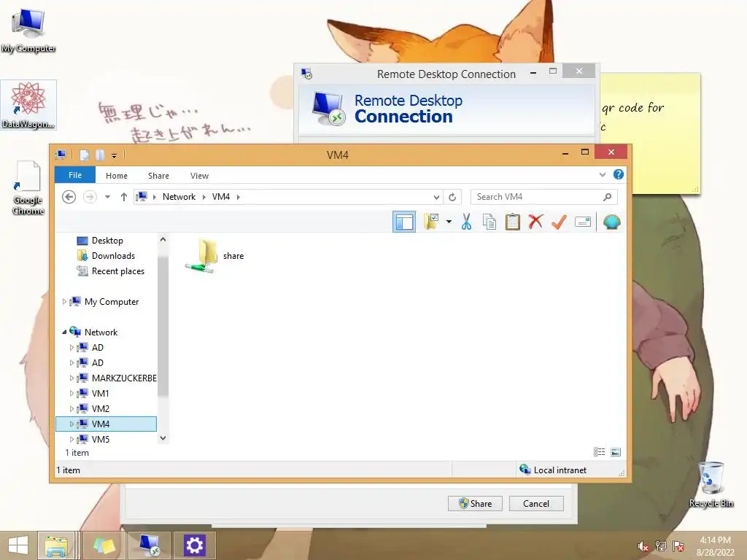The image size is (747, 560).
Task: Click the Paste clipboard icon
Action: click(513, 222)
